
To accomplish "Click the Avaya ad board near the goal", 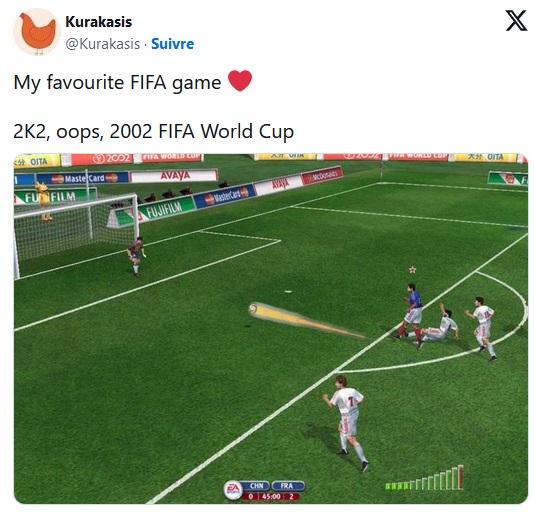I will [175, 175].
